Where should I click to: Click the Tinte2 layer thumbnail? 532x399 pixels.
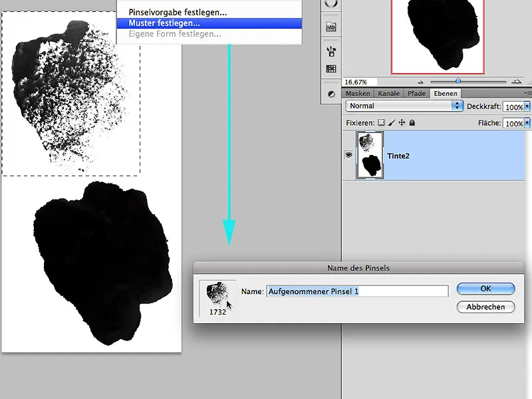pyautogui.click(x=370, y=155)
